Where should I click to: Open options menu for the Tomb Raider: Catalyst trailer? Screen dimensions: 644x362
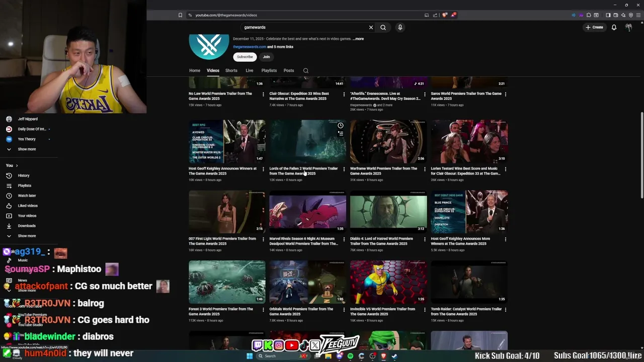point(505,310)
